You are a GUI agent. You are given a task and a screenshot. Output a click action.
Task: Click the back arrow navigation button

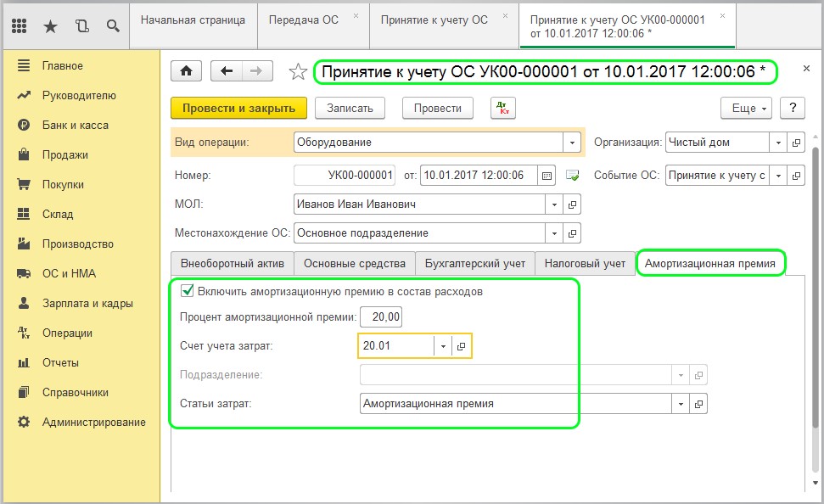(x=227, y=72)
